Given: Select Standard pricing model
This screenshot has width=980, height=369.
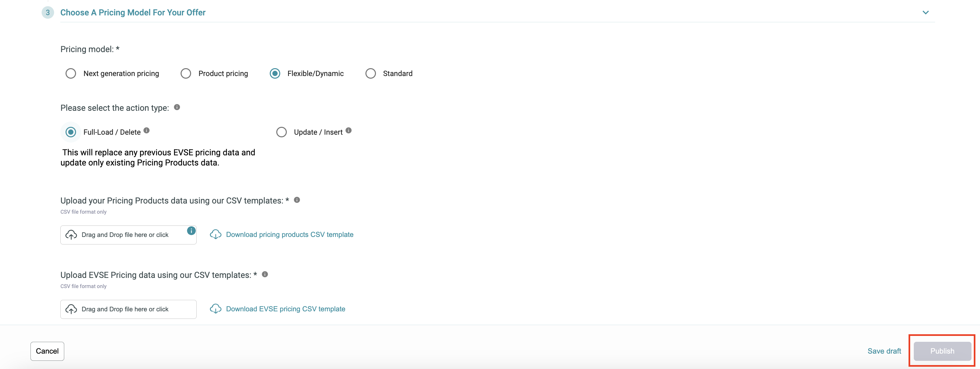Looking at the screenshot, I should point(371,73).
